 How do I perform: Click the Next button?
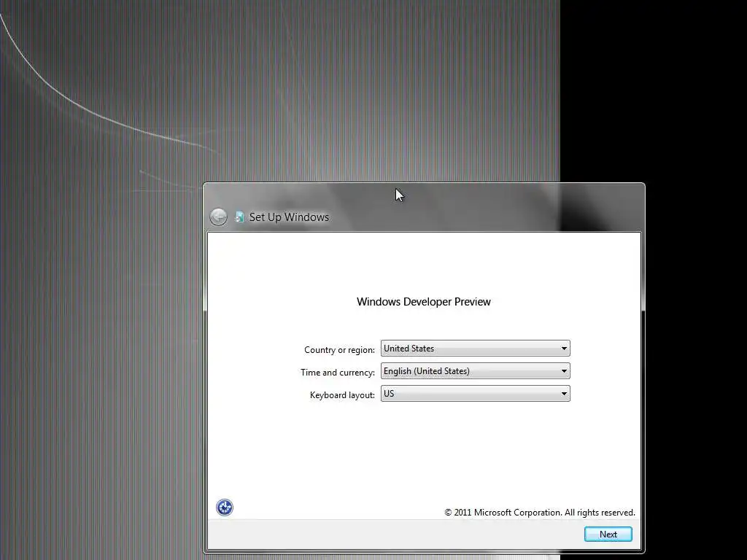(608, 534)
